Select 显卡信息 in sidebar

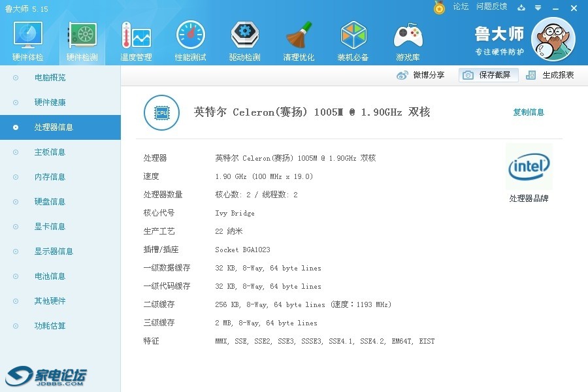point(60,226)
